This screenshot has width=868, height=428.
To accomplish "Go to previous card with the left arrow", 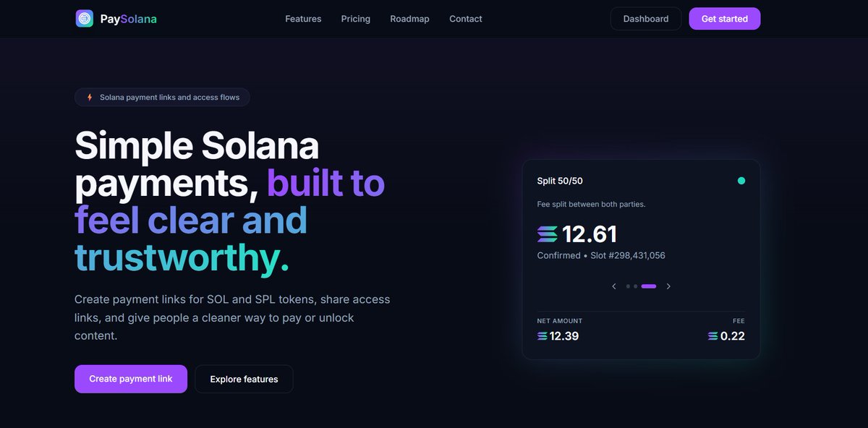I will click(x=613, y=286).
